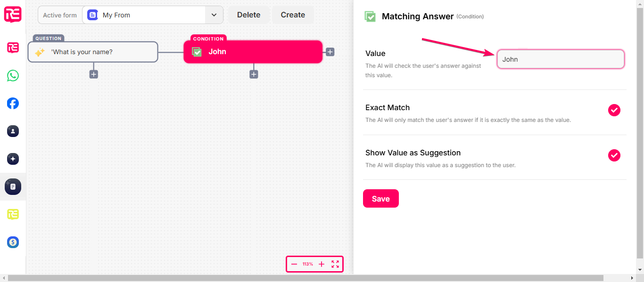644x282 pixels.
Task: Click the Delete form button
Action: pos(249,15)
